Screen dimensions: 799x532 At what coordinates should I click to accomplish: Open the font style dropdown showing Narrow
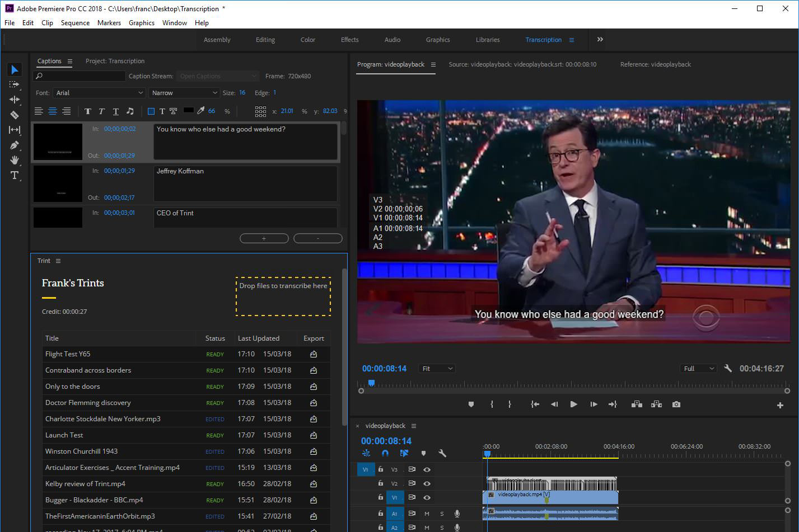[x=184, y=93]
